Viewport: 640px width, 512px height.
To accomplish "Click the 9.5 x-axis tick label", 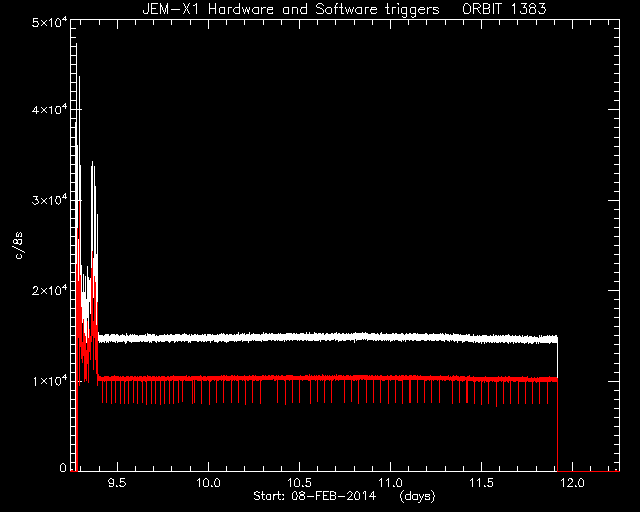I will (x=117, y=483).
